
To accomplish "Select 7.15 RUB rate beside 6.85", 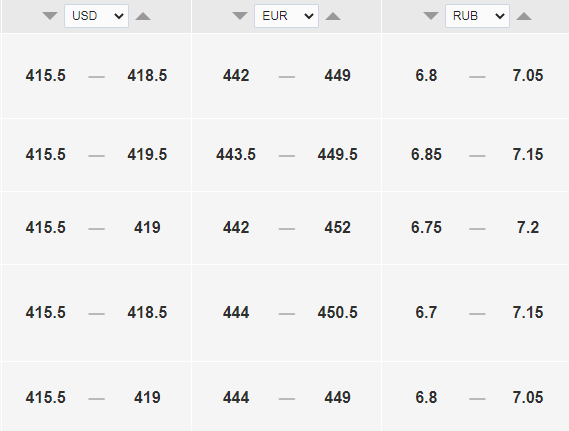I will coord(528,155).
